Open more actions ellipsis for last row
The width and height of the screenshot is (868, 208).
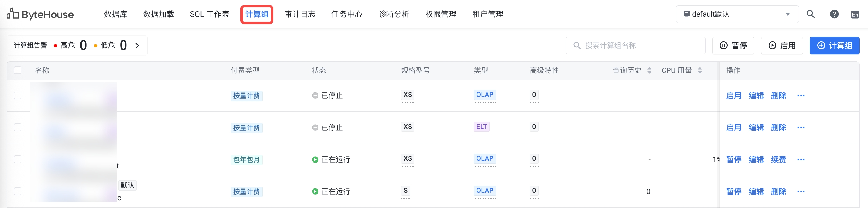pyautogui.click(x=801, y=191)
